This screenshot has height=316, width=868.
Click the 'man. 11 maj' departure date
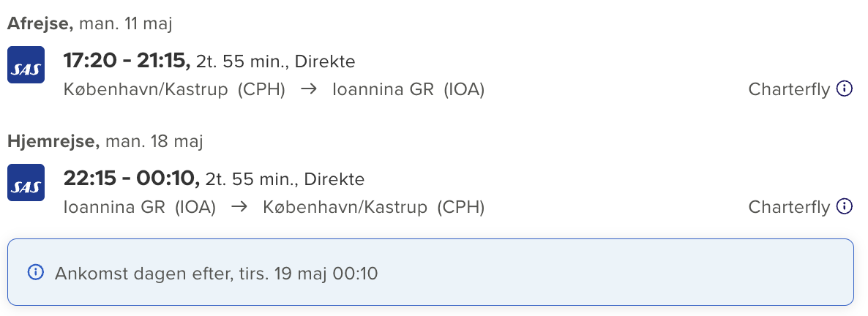pos(125,23)
